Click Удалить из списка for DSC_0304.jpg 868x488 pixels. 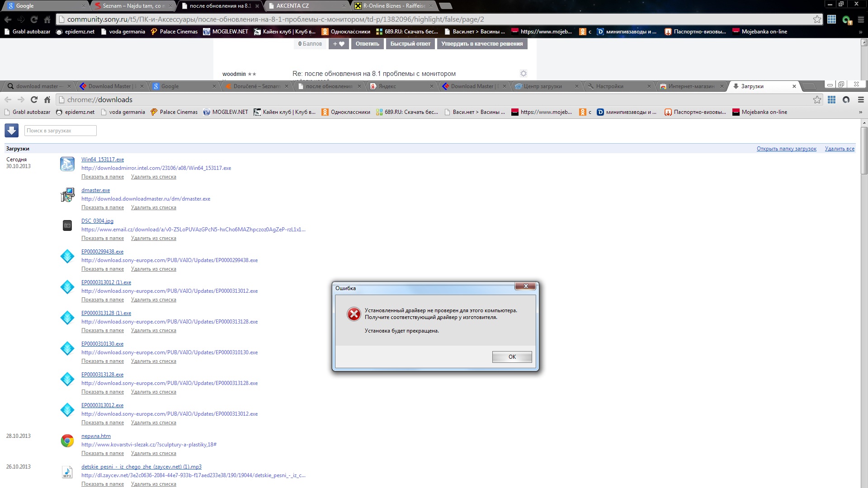[153, 238]
